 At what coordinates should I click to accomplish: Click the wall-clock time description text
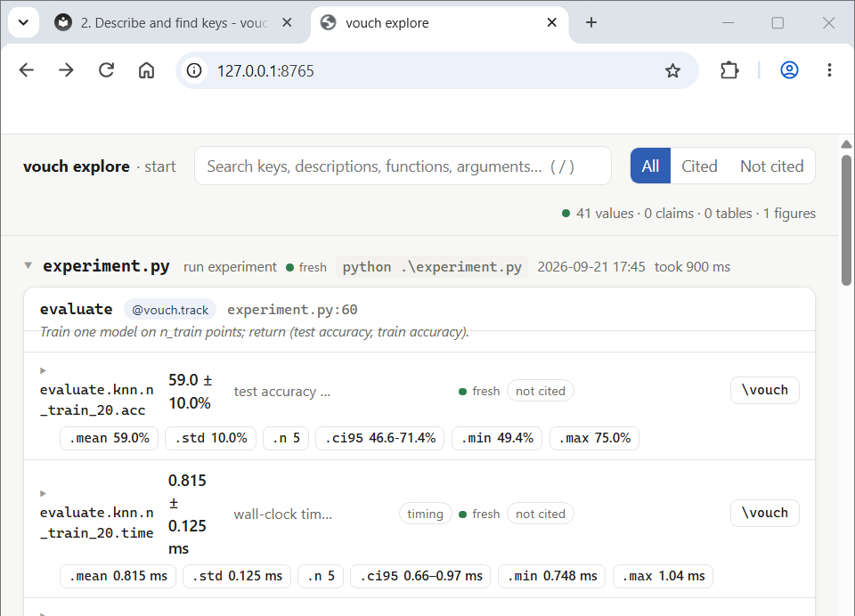[x=282, y=514]
